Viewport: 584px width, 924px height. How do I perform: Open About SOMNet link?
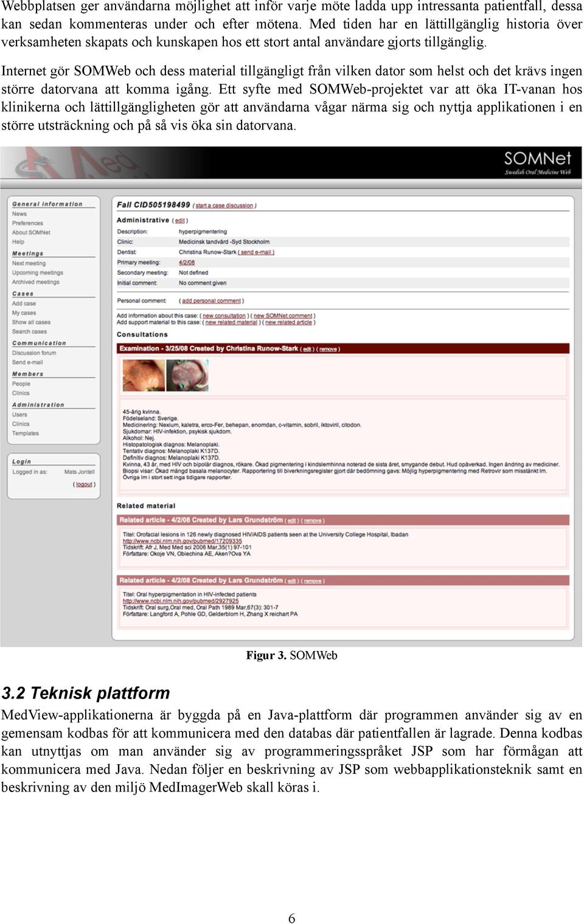click(x=31, y=232)
